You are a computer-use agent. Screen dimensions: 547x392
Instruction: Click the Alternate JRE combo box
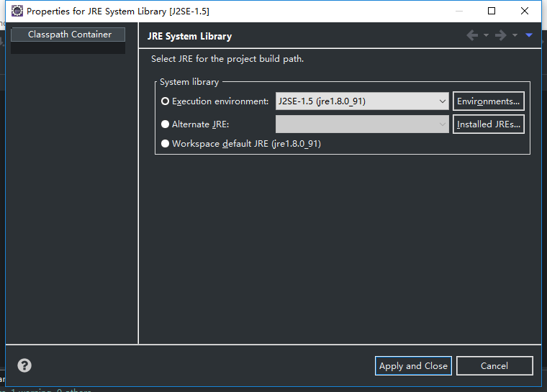[363, 124]
